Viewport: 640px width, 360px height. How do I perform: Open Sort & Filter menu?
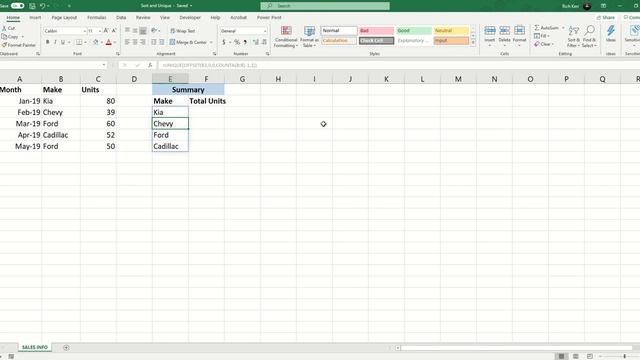point(573,37)
